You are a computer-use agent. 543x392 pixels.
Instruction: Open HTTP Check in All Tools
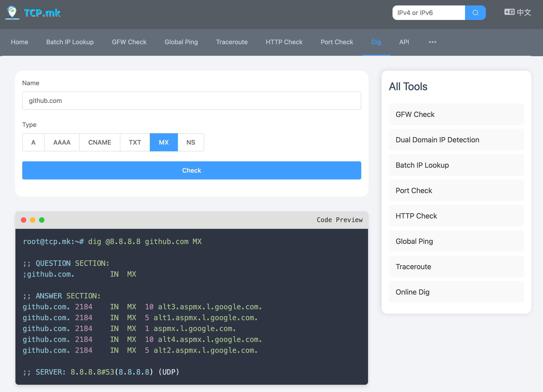click(x=456, y=216)
